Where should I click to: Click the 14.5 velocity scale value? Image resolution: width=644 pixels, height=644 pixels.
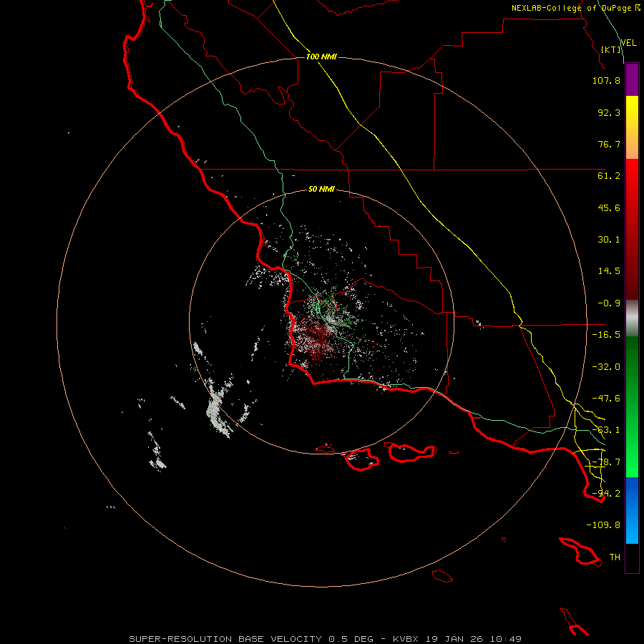(609, 271)
